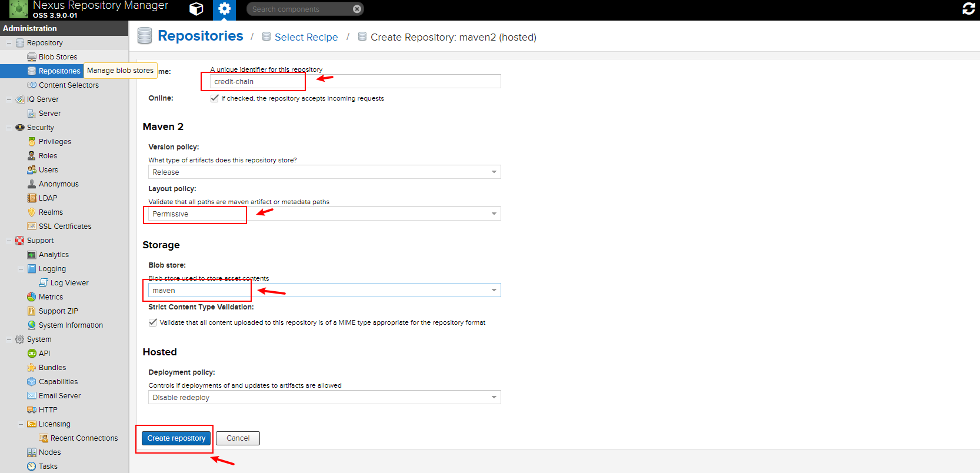980x473 pixels.
Task: Go to Repositories breadcrumb
Action: tap(201, 36)
